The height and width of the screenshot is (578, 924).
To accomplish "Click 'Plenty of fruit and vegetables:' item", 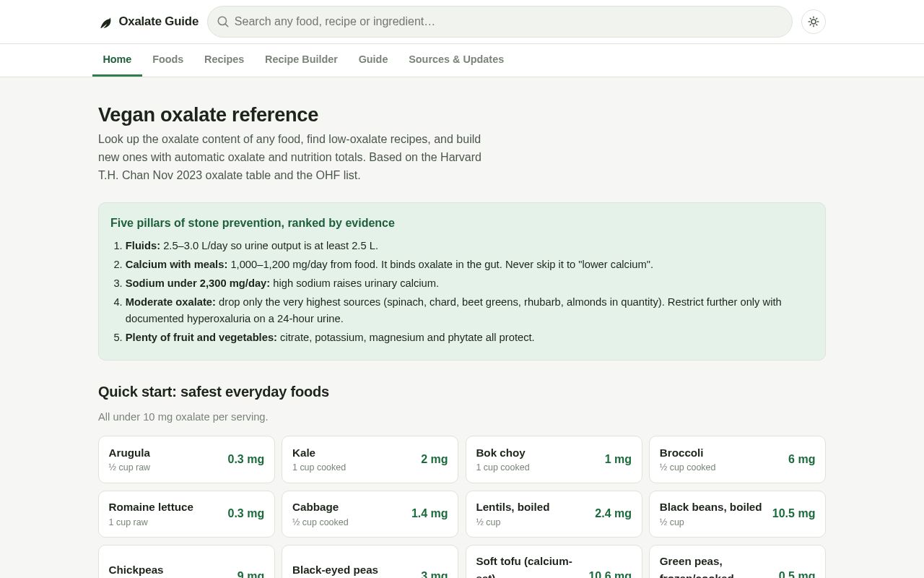I will click(x=330, y=337).
